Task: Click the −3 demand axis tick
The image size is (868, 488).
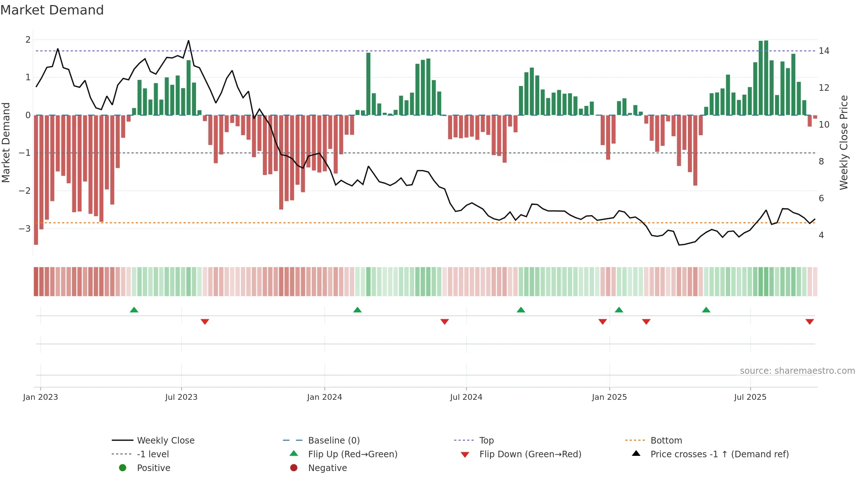Action: tap(25, 228)
